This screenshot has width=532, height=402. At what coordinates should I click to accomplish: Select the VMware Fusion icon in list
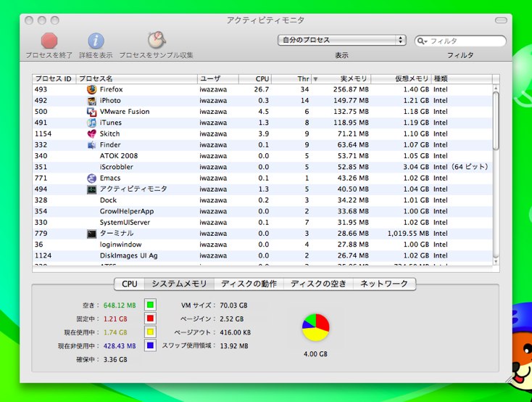coord(91,112)
